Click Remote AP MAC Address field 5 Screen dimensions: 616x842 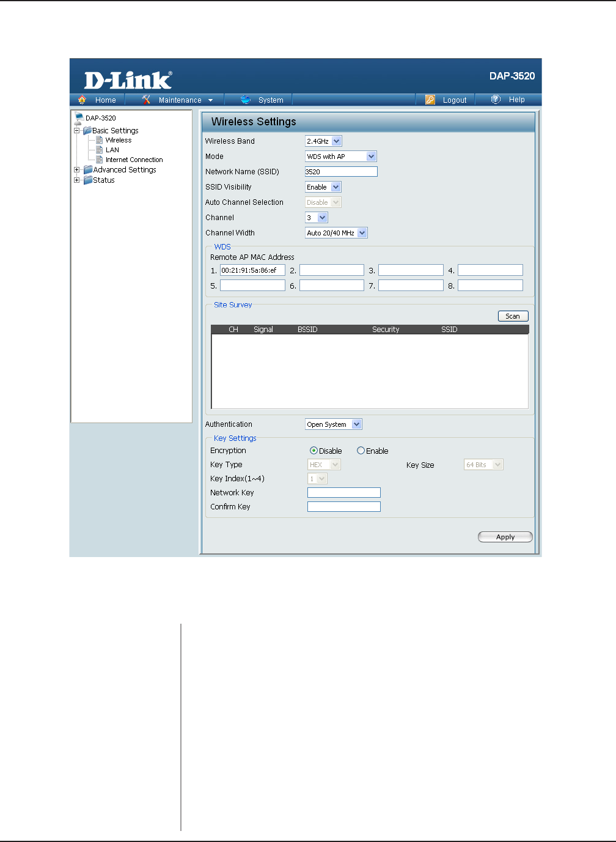(x=252, y=285)
